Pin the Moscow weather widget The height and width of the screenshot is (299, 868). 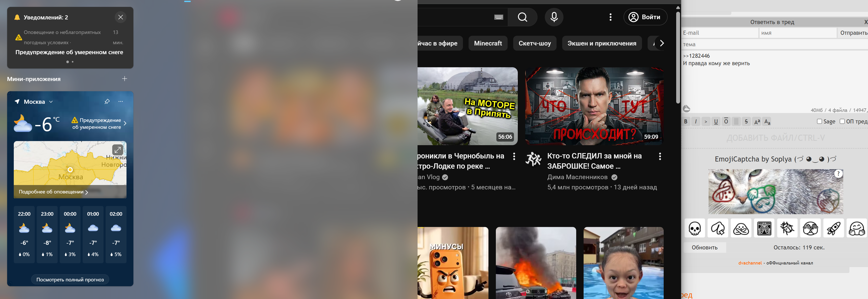(x=107, y=101)
